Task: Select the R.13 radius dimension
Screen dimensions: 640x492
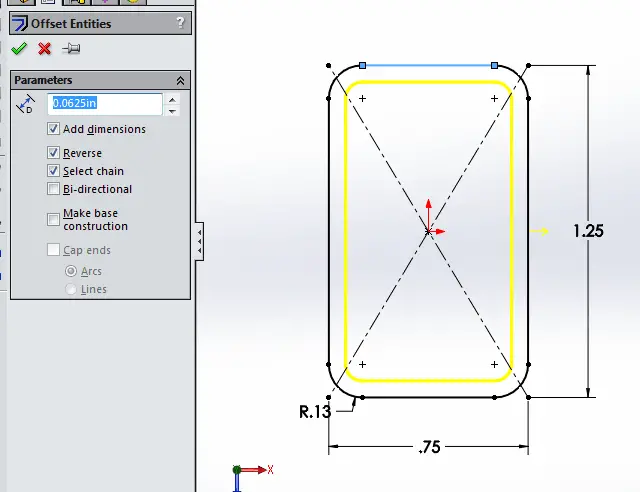Action: click(x=315, y=412)
